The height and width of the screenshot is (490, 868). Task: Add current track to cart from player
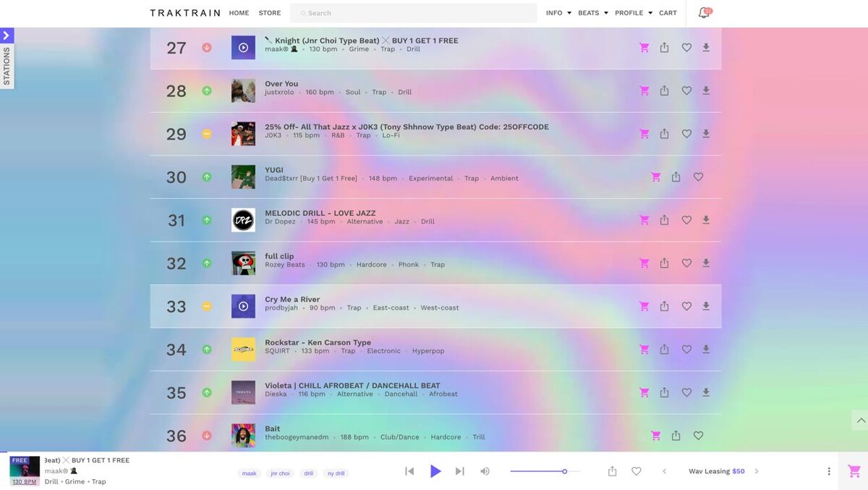click(x=854, y=471)
